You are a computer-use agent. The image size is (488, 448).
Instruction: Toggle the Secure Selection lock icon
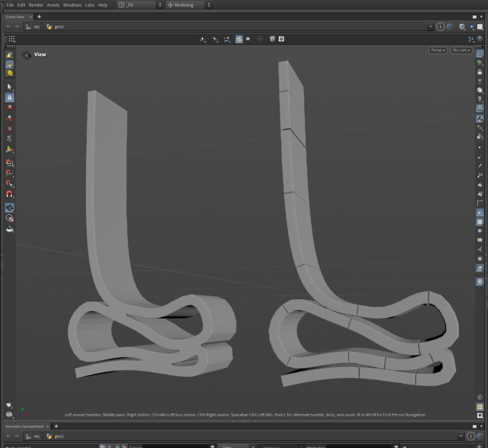(x=10, y=97)
